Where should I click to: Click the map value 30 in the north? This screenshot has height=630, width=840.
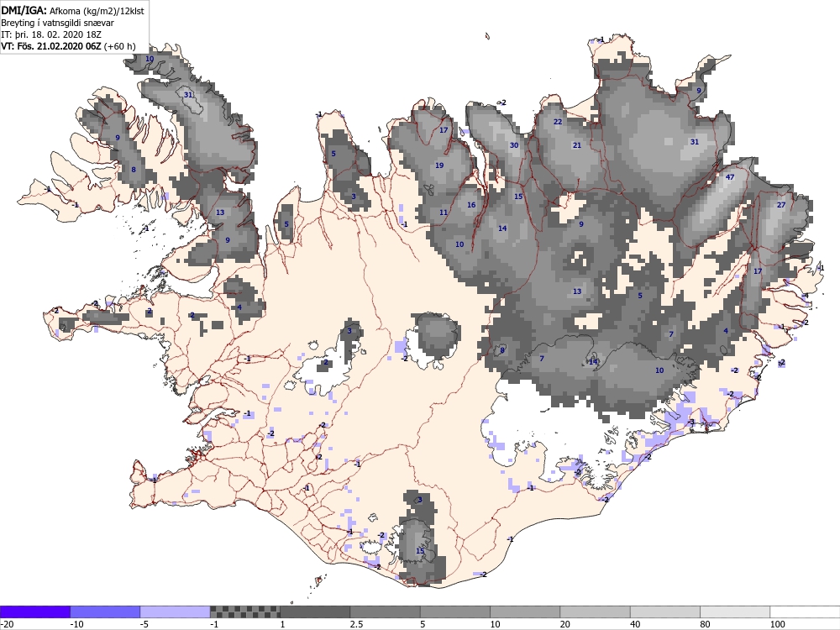(514, 145)
